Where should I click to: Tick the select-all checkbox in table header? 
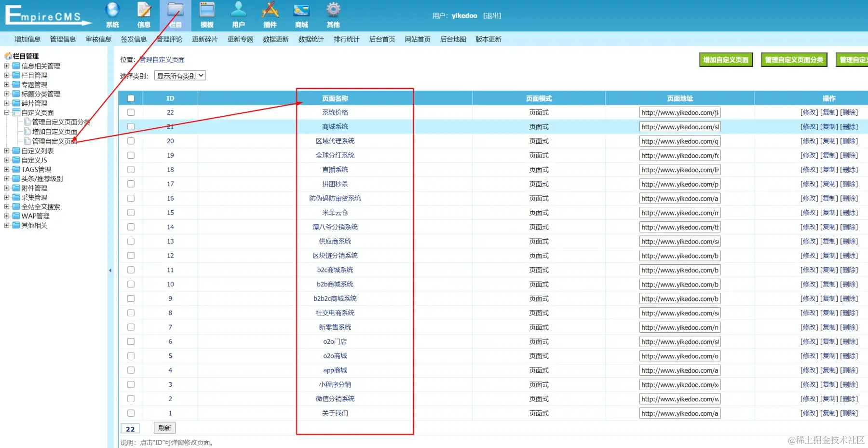point(131,98)
